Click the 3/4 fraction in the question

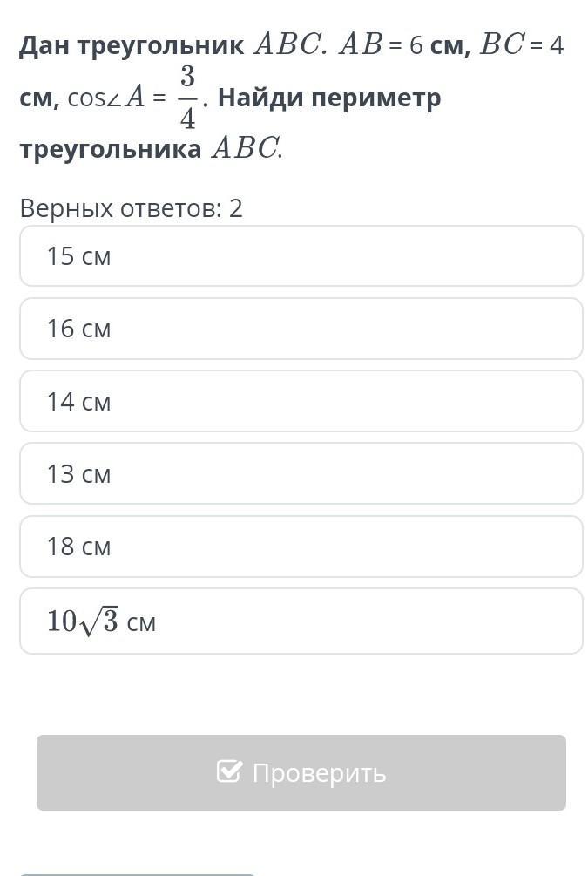[x=187, y=98]
